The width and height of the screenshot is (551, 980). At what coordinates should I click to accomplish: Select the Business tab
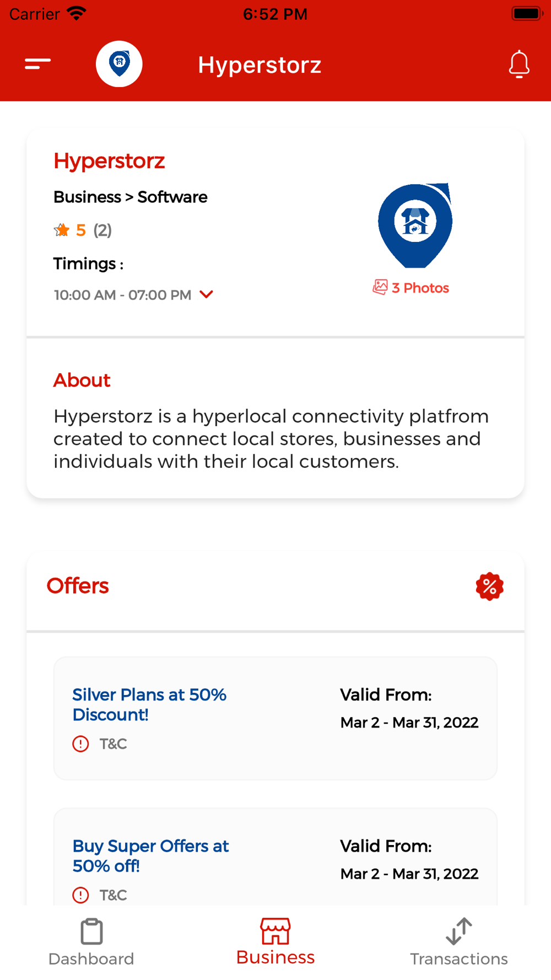[275, 942]
